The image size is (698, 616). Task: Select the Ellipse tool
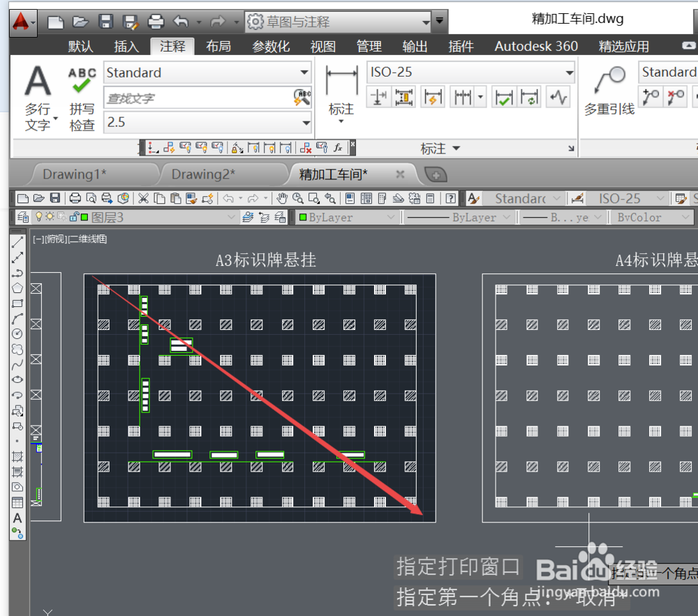(17, 380)
